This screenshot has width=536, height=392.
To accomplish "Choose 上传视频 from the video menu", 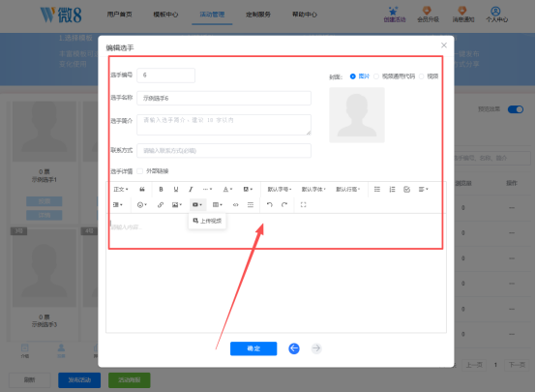I will (207, 221).
